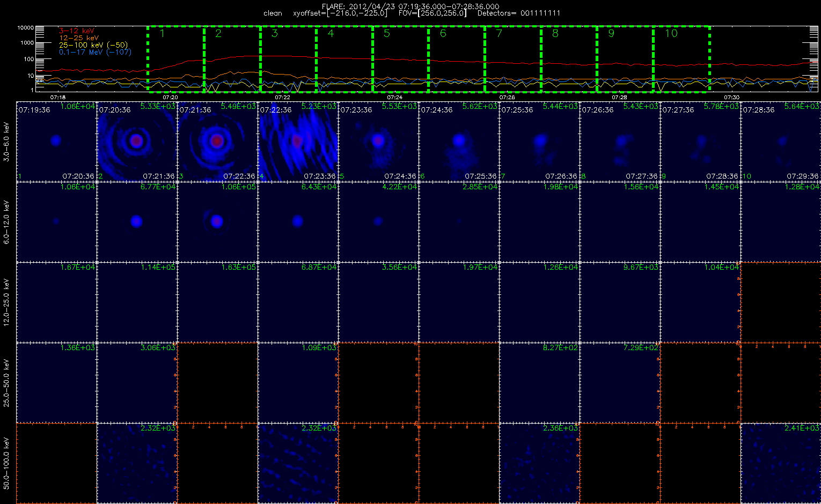Click the flux value 1.28E+04
This screenshot has width=821, height=504.
802,187
